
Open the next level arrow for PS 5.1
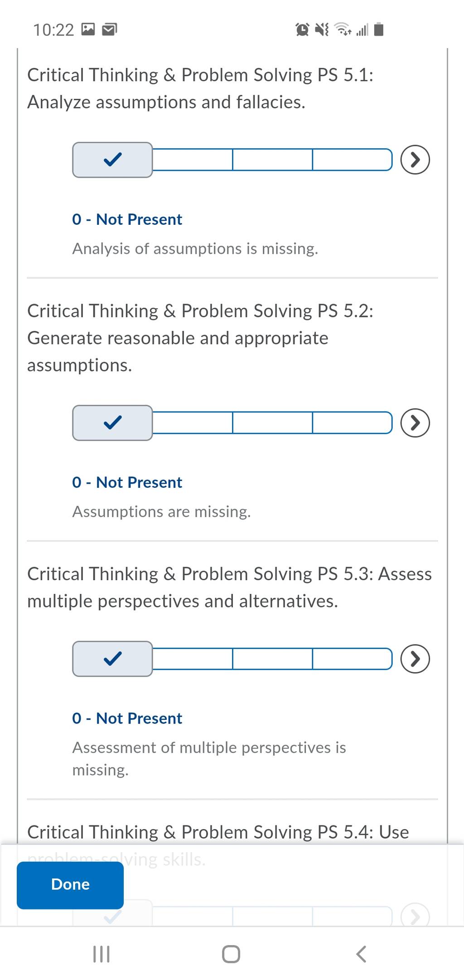coord(415,160)
